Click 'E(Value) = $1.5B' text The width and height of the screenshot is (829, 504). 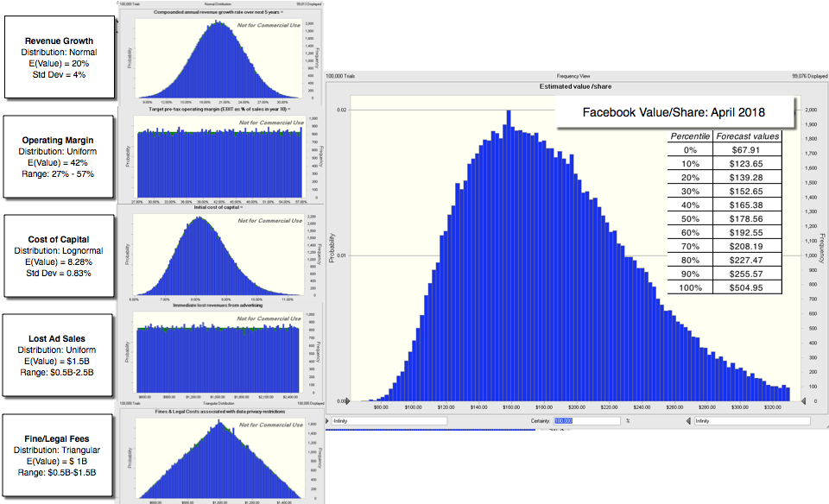pos(57,362)
